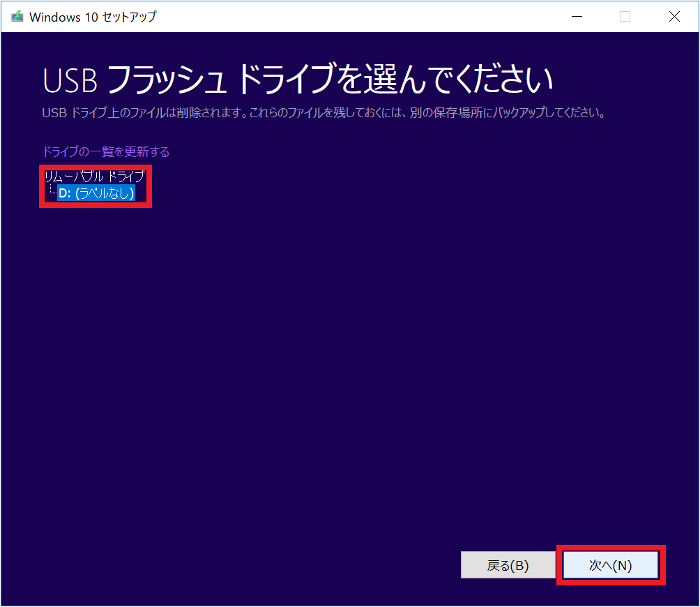Close the Windows 10 セットアップ window
The width and height of the screenshot is (700, 607).
tap(674, 17)
